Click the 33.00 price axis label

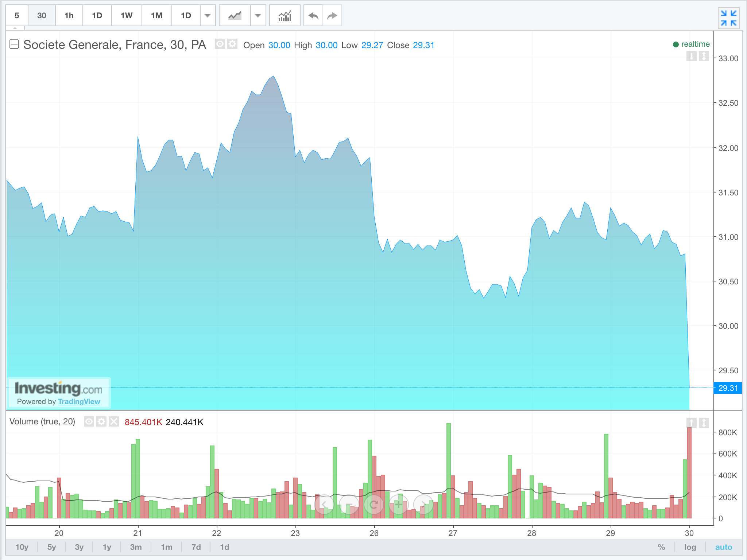pyautogui.click(x=728, y=58)
